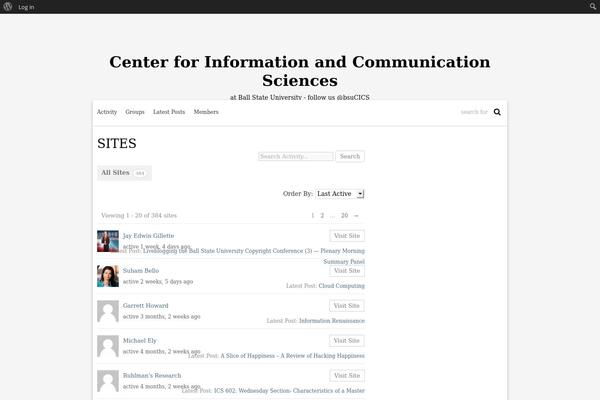The width and height of the screenshot is (600, 400).
Task: Open Suham Bello site name link
Action: tap(141, 271)
